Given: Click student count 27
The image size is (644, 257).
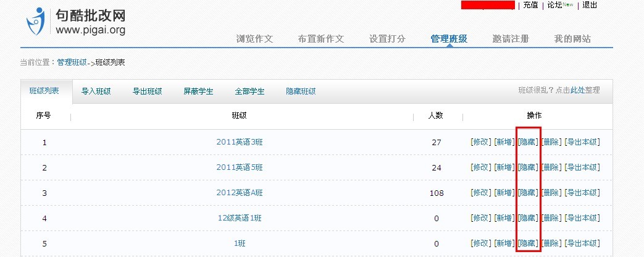Looking at the screenshot, I should (x=436, y=143).
